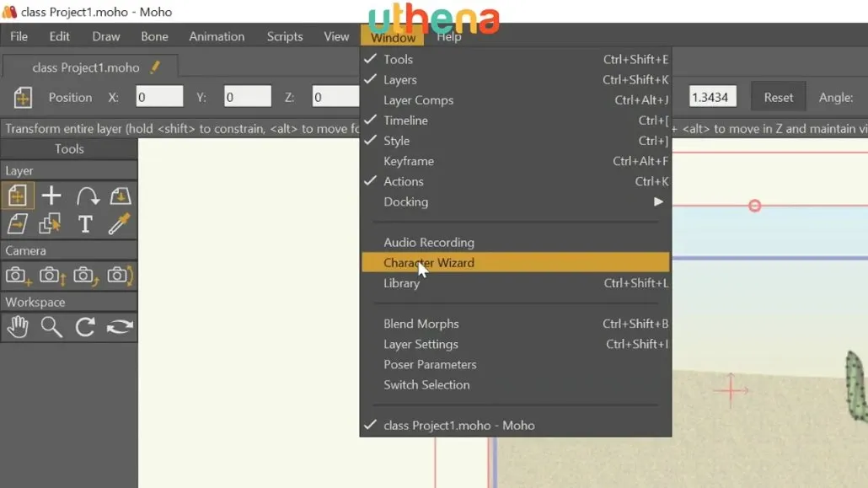Choose Character Wizard menu item

(x=515, y=263)
